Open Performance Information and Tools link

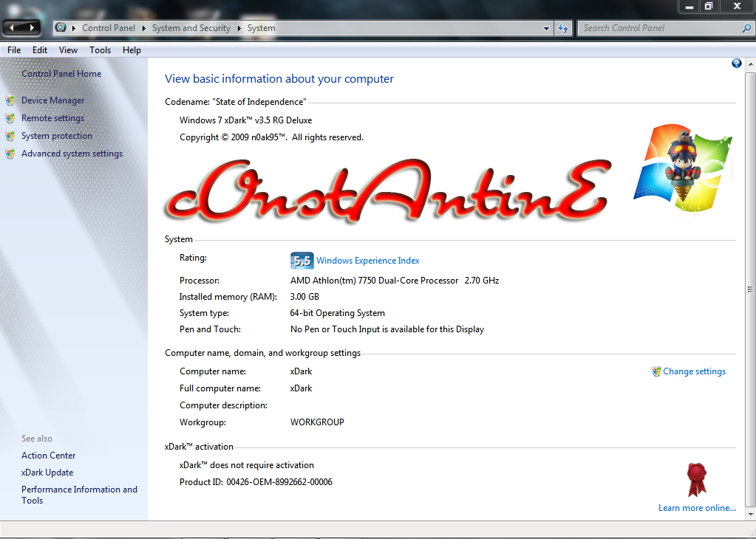79,495
